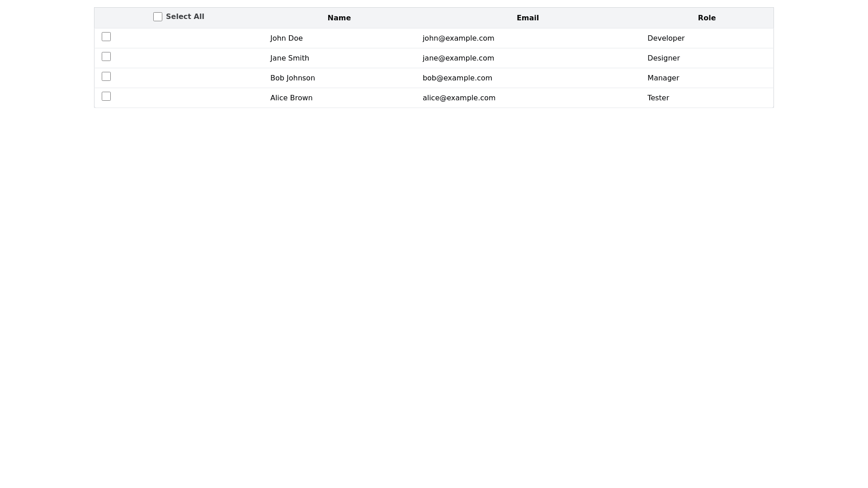Click bob@example.com email cell
Screen dimensions: 868x488
[x=458, y=78]
